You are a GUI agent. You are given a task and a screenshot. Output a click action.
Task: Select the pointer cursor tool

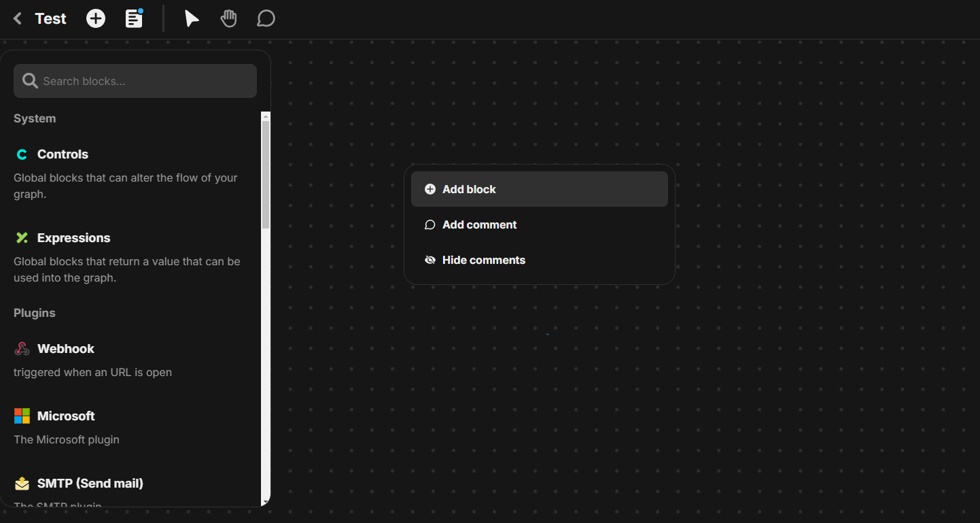192,18
